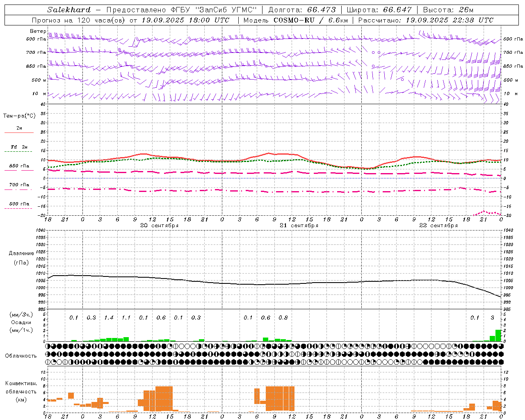525x420 pixels.
Task: Click the 700 гПа temperature legend label
Action: 19,185
